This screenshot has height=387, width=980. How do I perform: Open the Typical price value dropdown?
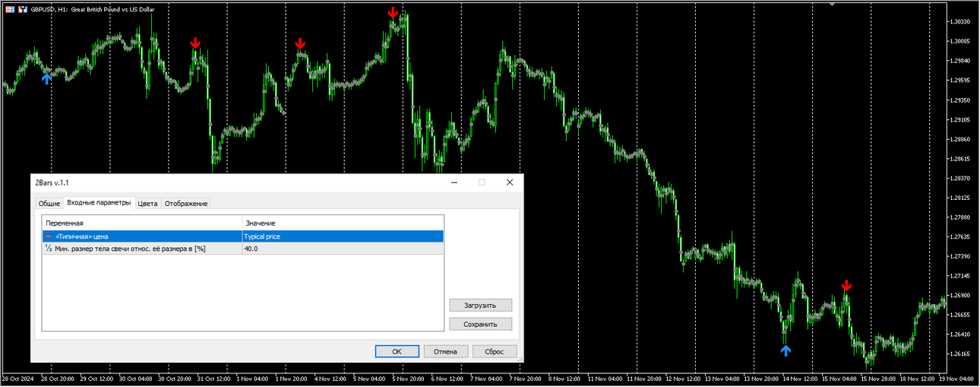(343, 236)
